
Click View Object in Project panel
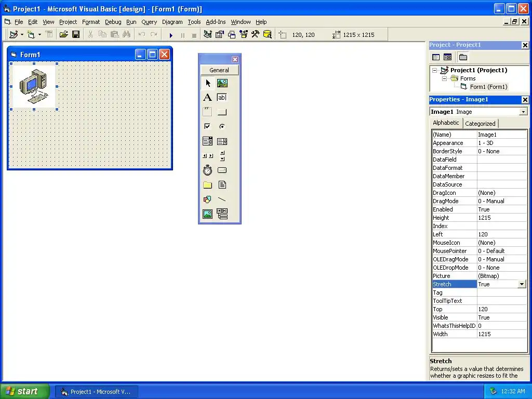tap(447, 57)
